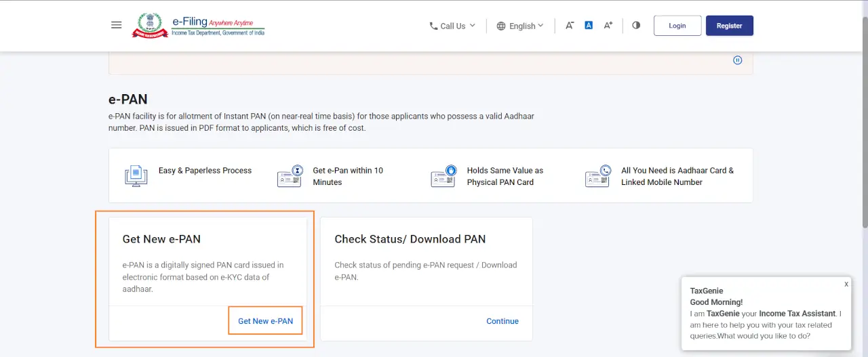Reset to default font size A icon
This screenshot has height=357, width=868.
click(x=589, y=25)
